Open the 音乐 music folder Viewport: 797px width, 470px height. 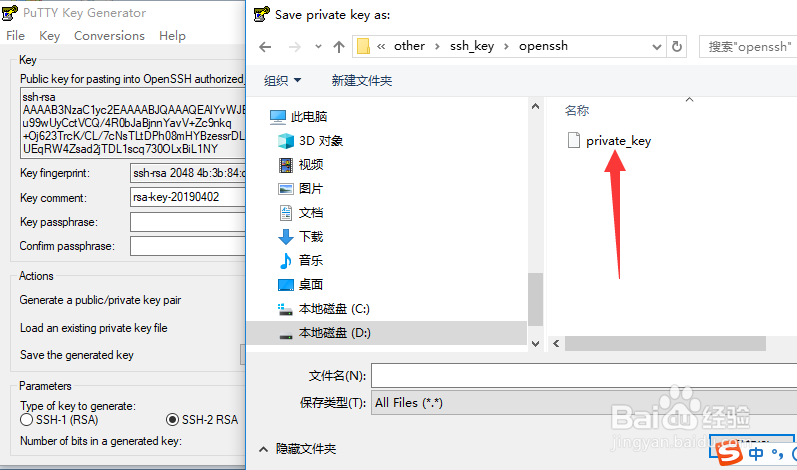300,261
